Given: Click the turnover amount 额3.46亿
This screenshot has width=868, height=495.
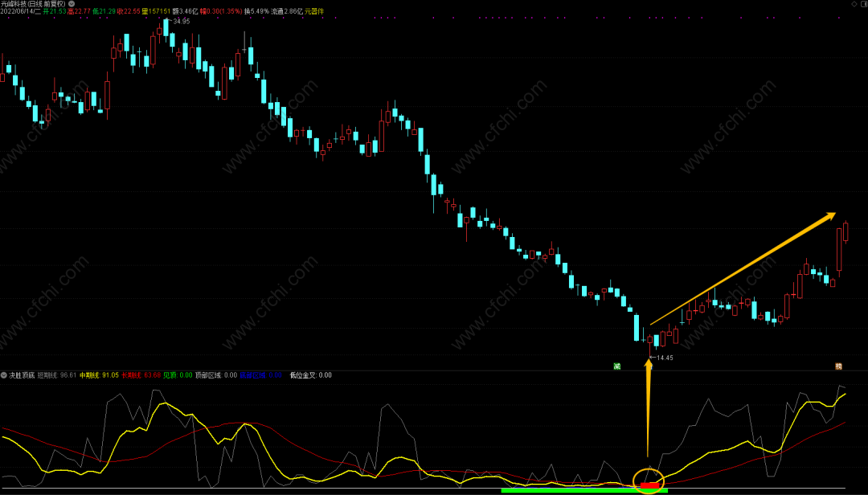Looking at the screenshot, I should pyautogui.click(x=185, y=11).
